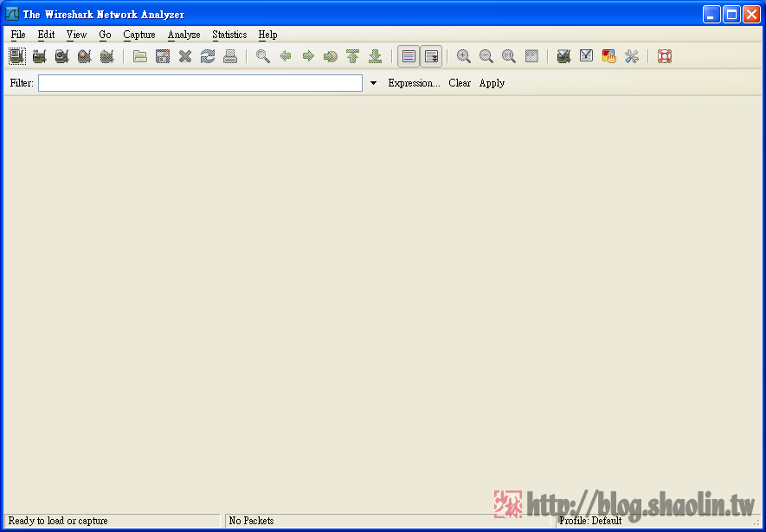Screen dimensions: 766x532
Task: Edit capture filters icon
Action: coord(563,56)
